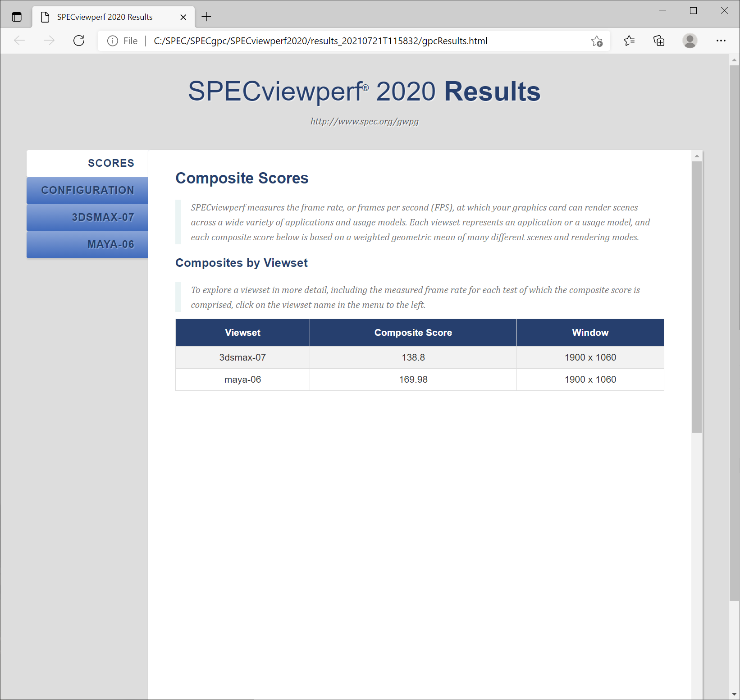The image size is (740, 700).
Task: Click the http://www.spec.org/gwpg address text
Action: point(365,121)
